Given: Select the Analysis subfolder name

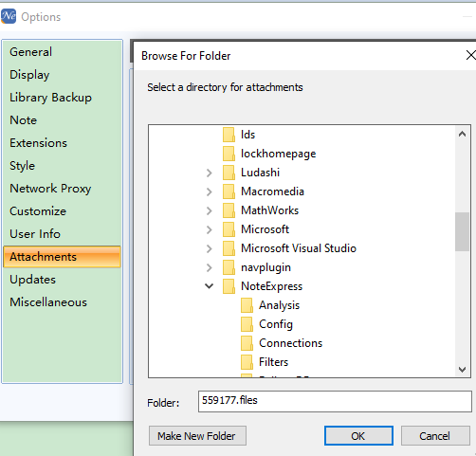Looking at the screenshot, I should click(279, 305).
